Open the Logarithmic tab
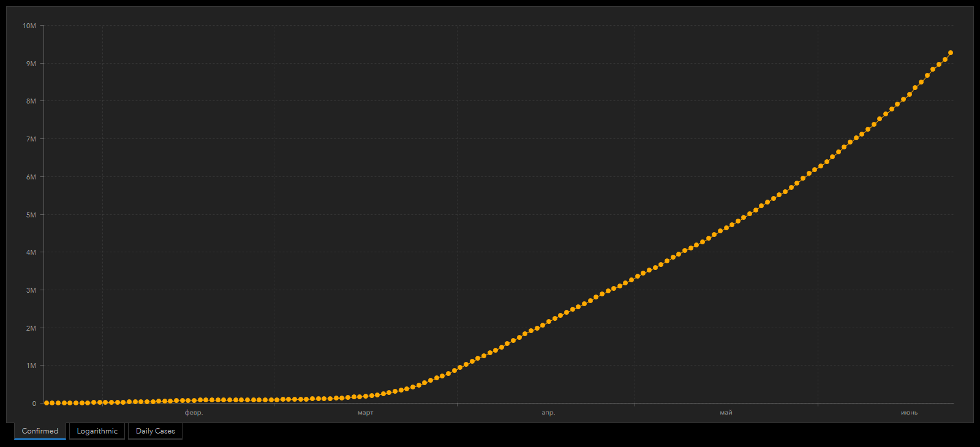 pos(97,431)
